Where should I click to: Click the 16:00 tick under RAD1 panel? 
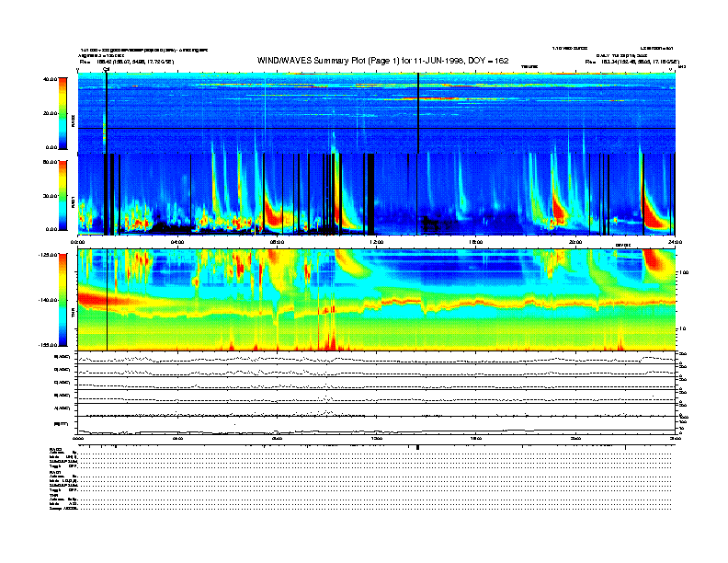pyautogui.click(x=476, y=242)
